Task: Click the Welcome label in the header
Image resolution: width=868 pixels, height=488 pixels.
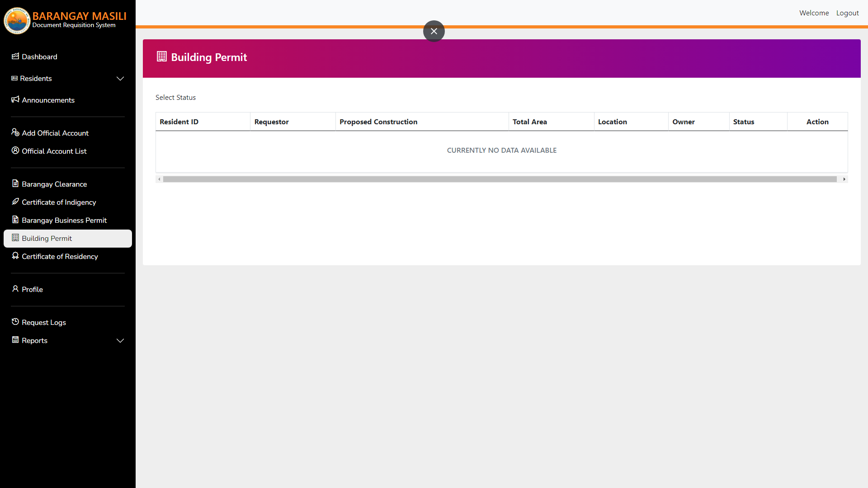Action: pyautogui.click(x=814, y=13)
